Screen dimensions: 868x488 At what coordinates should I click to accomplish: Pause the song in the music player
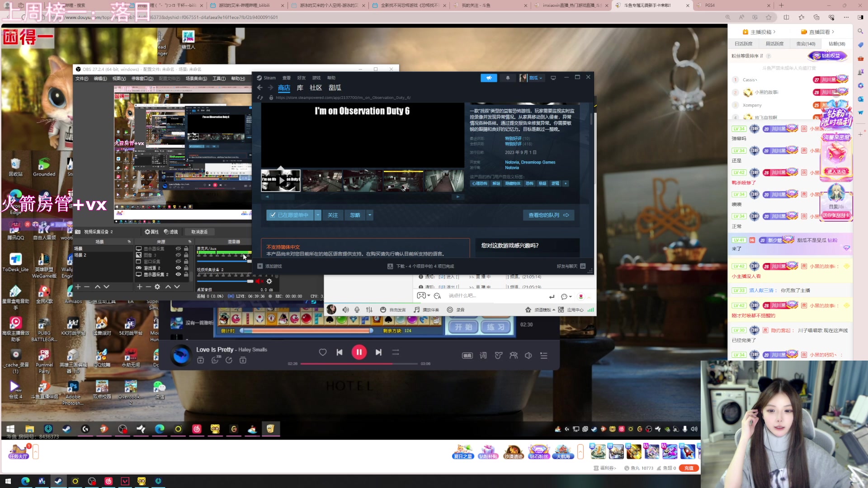pos(359,352)
